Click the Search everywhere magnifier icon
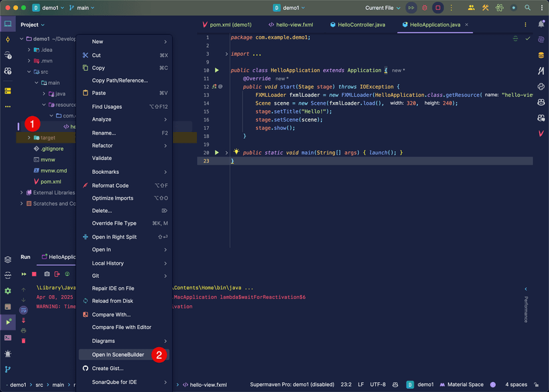Screen dimensions: 549x392 pyautogui.click(x=528, y=8)
